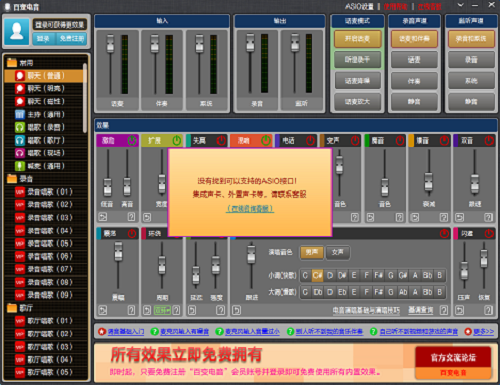Select key C# in the 小调 row
Image resolution: width=500 pixels, height=385 pixels.
(317, 275)
